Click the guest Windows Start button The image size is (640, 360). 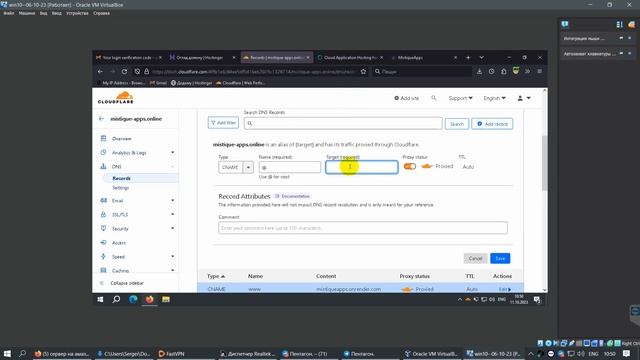[x=100, y=300]
